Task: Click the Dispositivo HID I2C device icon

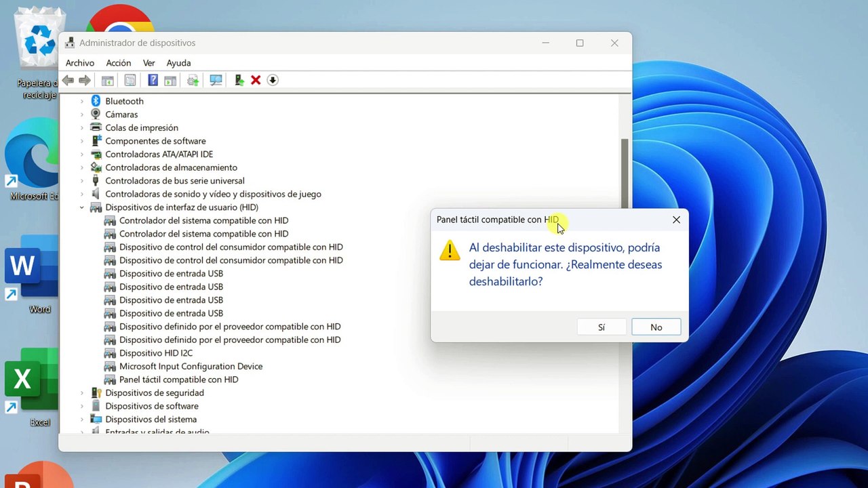Action: coord(110,353)
